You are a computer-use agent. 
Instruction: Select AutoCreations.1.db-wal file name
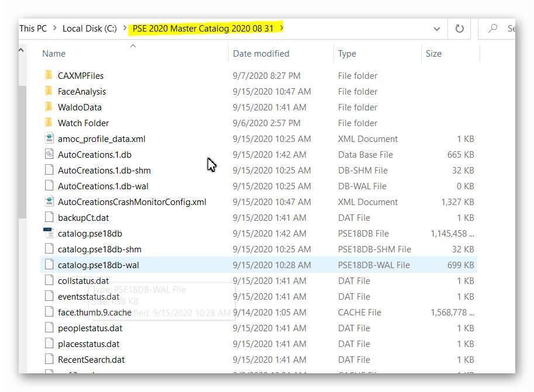(x=103, y=186)
